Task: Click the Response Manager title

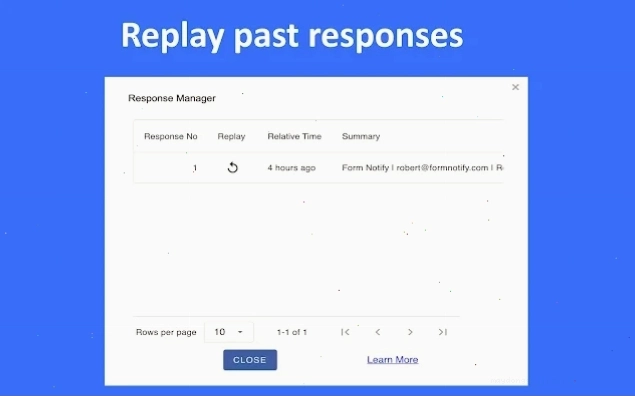Action: (x=172, y=98)
